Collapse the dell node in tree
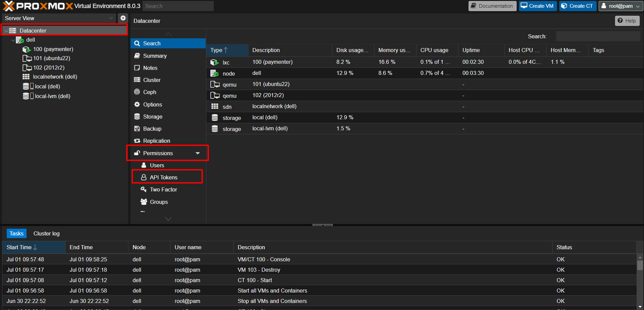 click(x=13, y=40)
